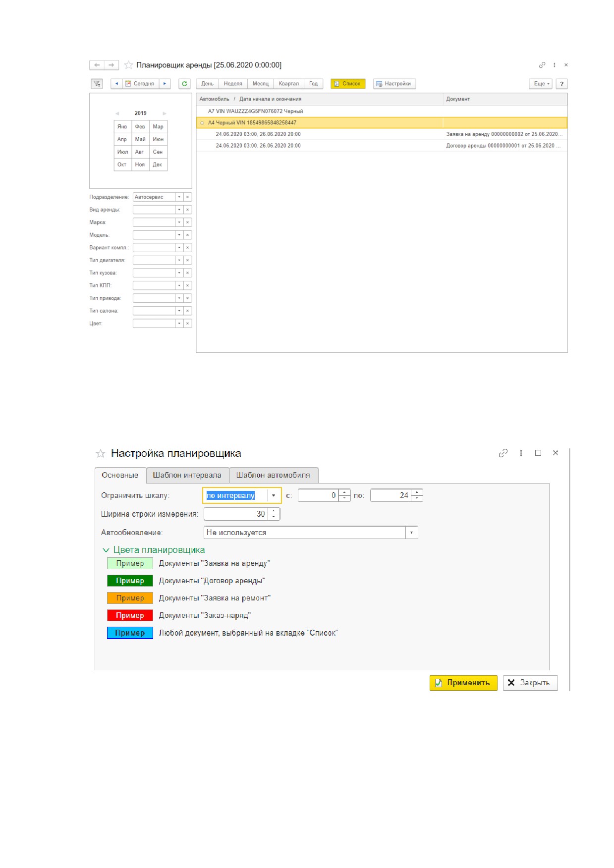Increase the 'с' start hour stepper
Screen dimensions: 614x868
pos(344,492)
